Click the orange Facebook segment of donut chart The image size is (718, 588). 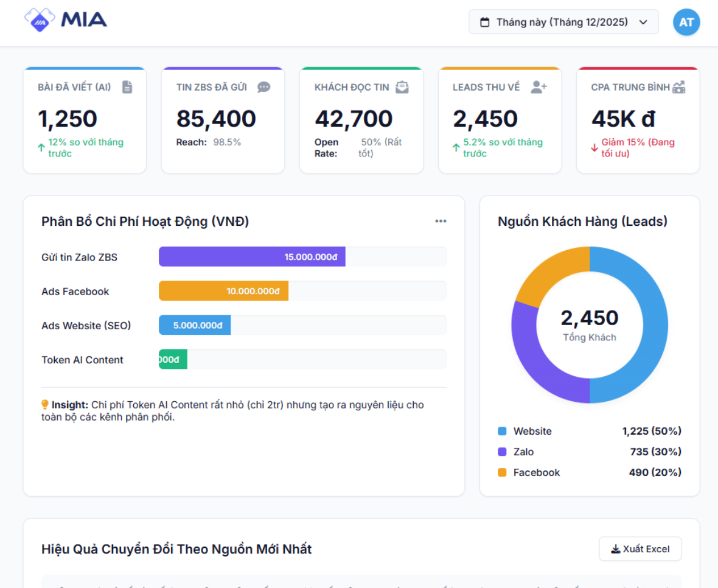pyautogui.click(x=551, y=271)
